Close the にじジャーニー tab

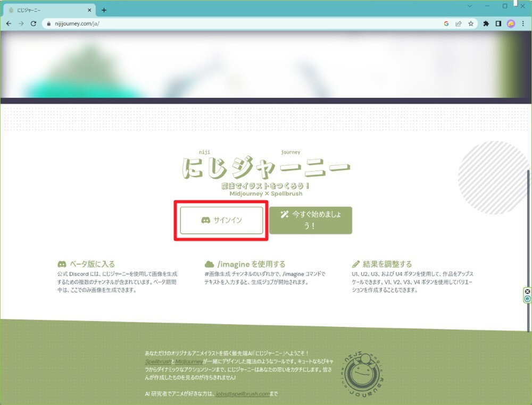click(x=89, y=10)
